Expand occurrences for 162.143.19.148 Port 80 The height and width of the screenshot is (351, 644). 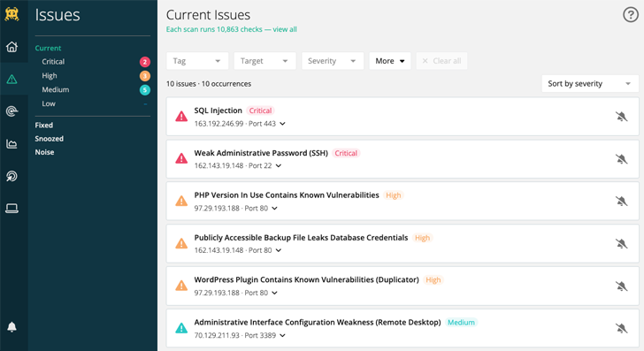(x=279, y=250)
